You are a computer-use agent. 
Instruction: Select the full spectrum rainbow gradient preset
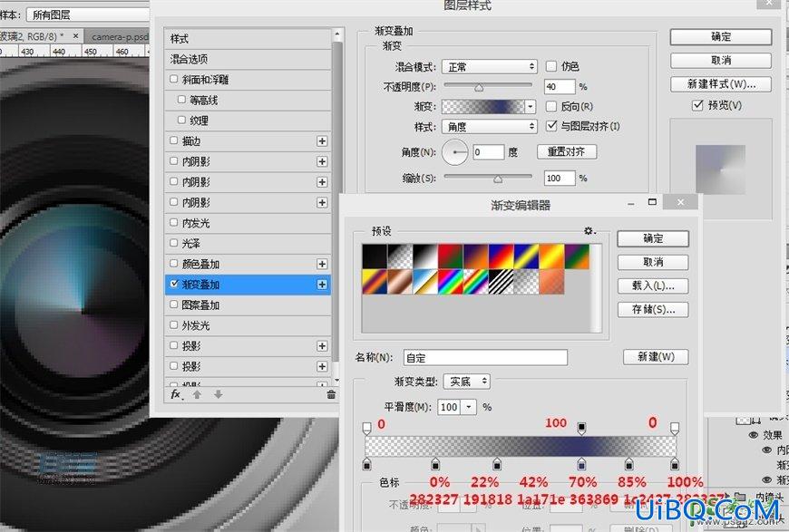point(451,282)
